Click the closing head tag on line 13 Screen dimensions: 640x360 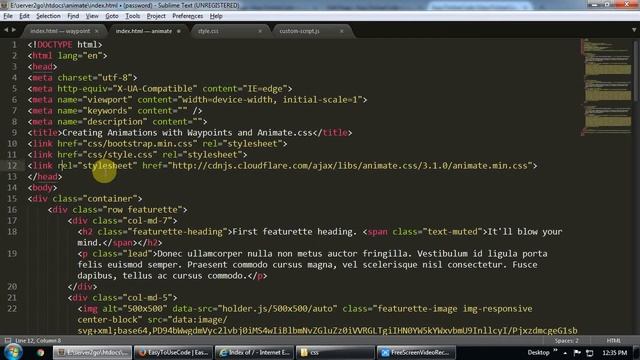[x=45, y=177]
